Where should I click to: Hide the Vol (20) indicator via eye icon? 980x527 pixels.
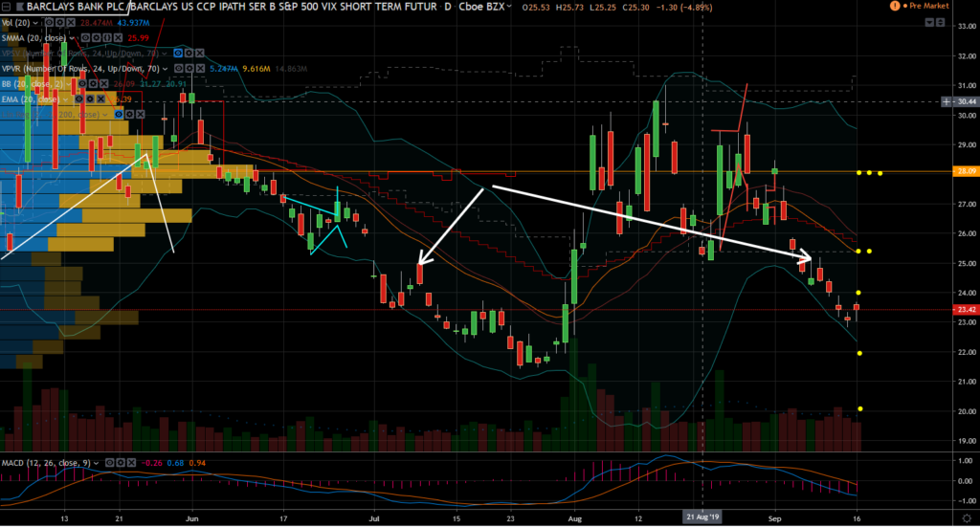(x=49, y=23)
